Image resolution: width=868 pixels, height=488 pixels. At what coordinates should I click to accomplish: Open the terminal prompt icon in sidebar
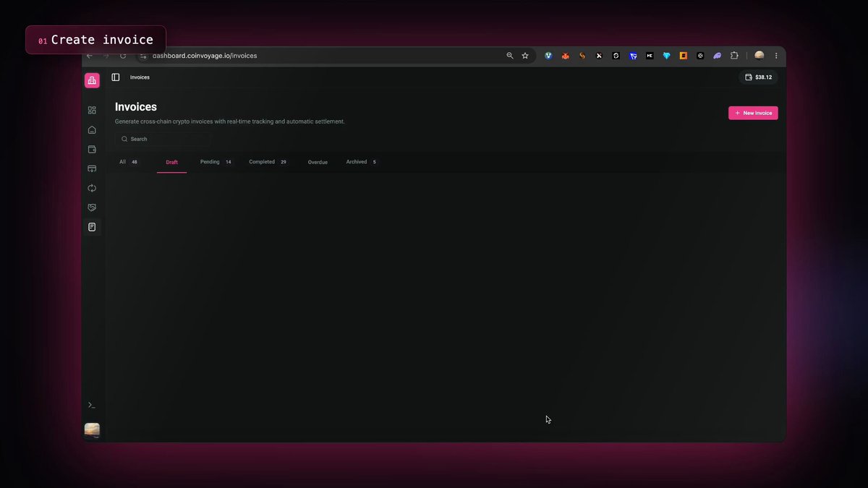[x=92, y=405]
